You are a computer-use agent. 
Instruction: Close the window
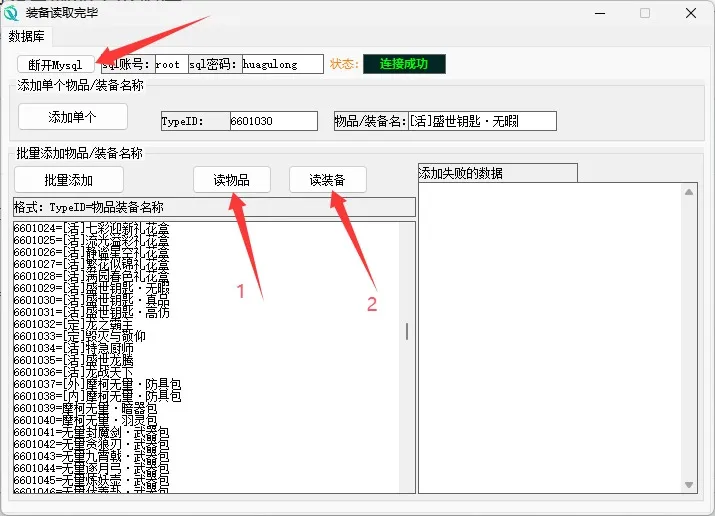point(691,13)
